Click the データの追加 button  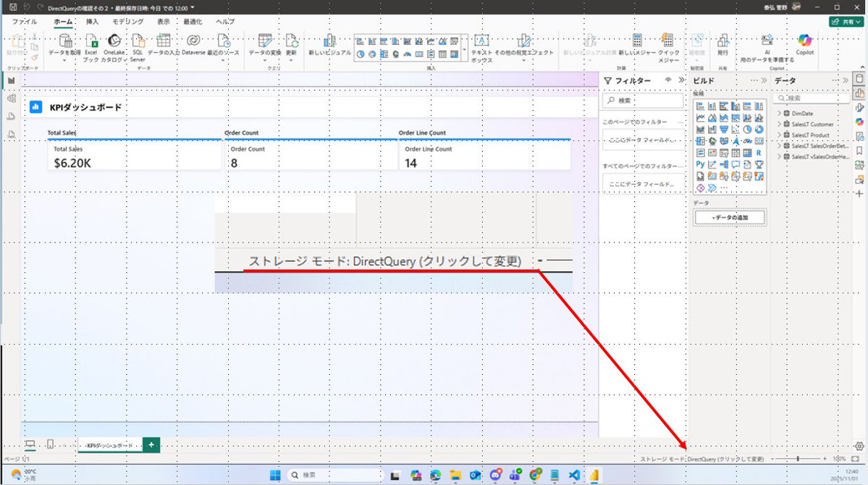pyautogui.click(x=730, y=217)
